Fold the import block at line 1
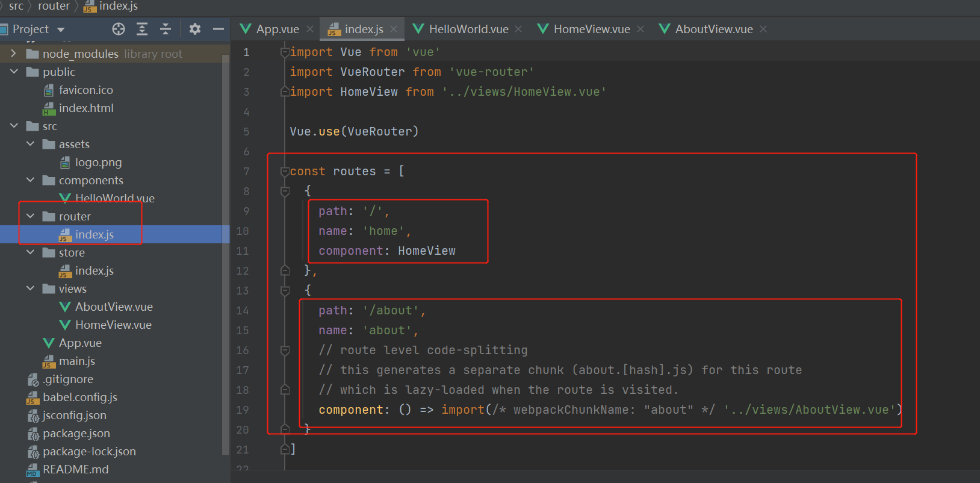980x483 pixels. coord(285,52)
